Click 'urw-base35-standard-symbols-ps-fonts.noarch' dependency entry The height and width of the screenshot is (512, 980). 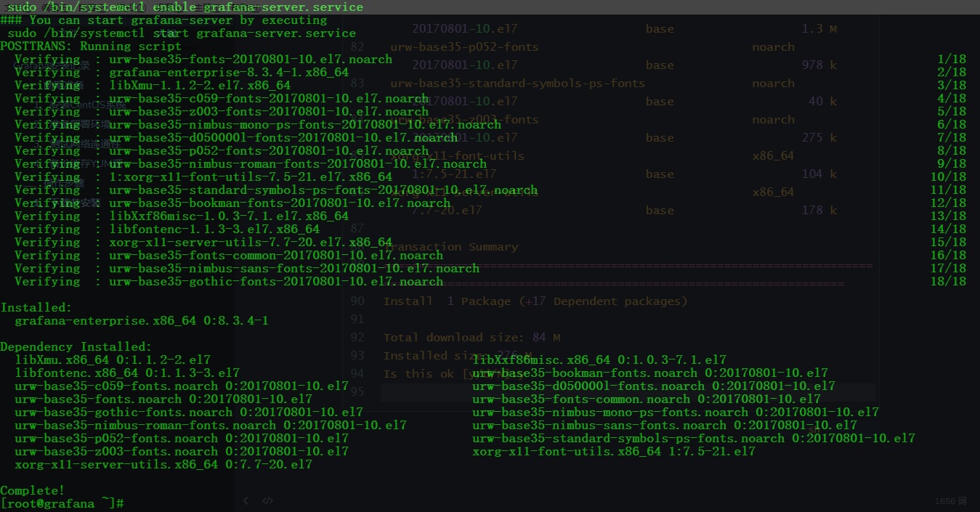click(x=694, y=438)
